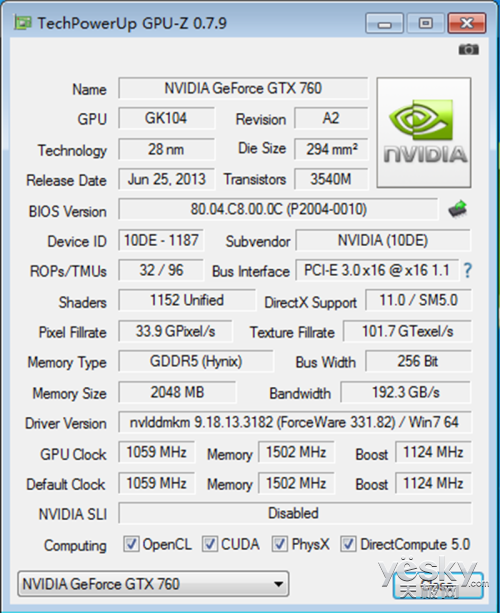The width and height of the screenshot is (500, 613).
Task: Select the Transistors value 3540M
Action: 331,179
